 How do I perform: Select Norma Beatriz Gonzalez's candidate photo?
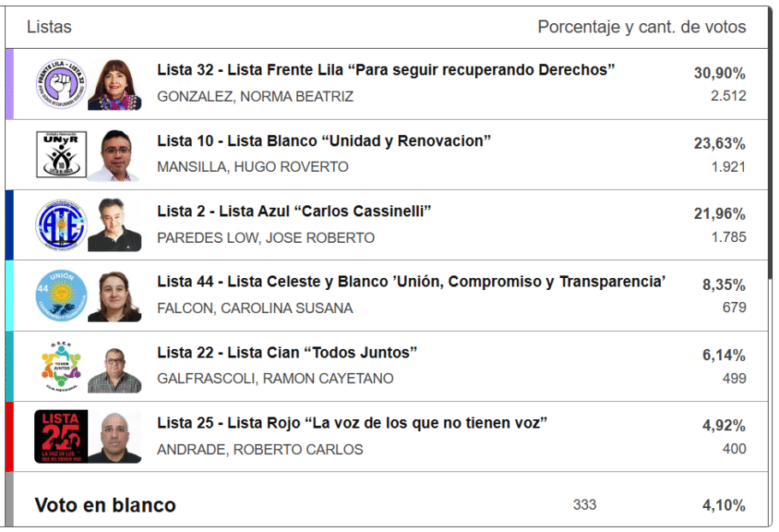tap(114, 85)
